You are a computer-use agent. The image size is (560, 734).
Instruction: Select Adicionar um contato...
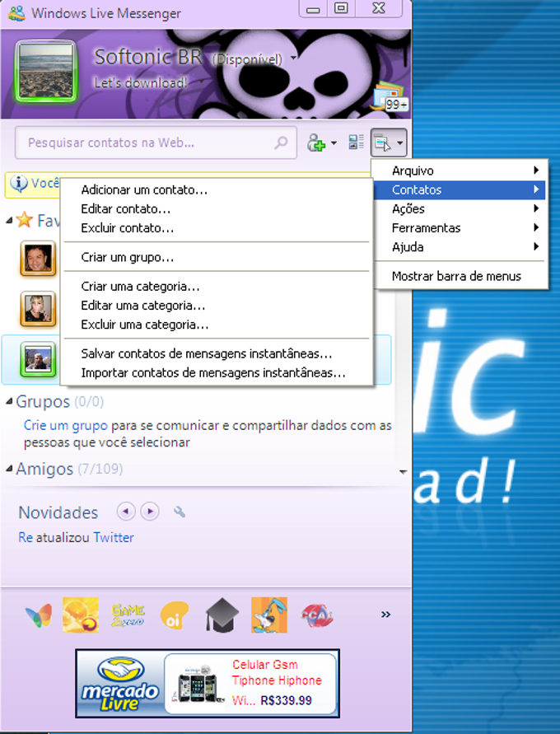coord(217,189)
